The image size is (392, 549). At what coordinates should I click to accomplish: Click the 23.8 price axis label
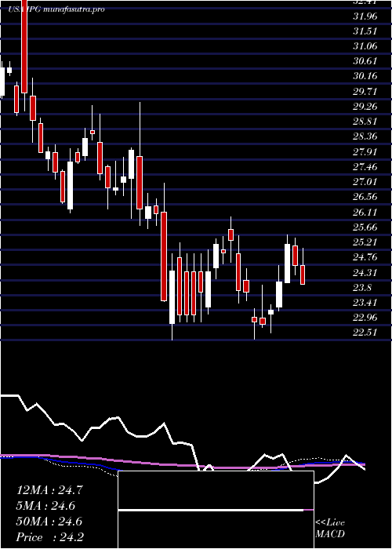[x=363, y=288]
